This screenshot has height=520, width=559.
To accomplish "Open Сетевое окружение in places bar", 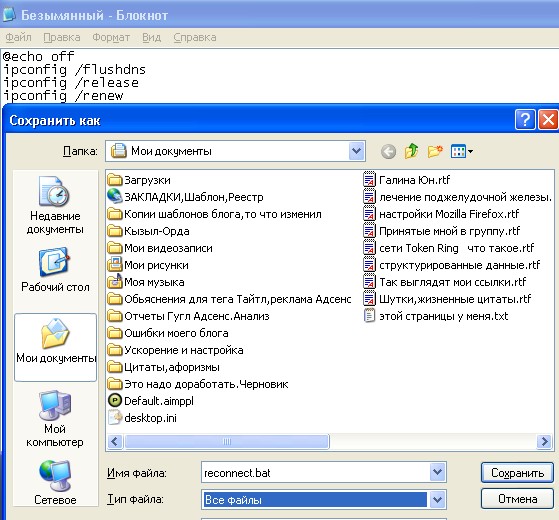I will pos(55,482).
